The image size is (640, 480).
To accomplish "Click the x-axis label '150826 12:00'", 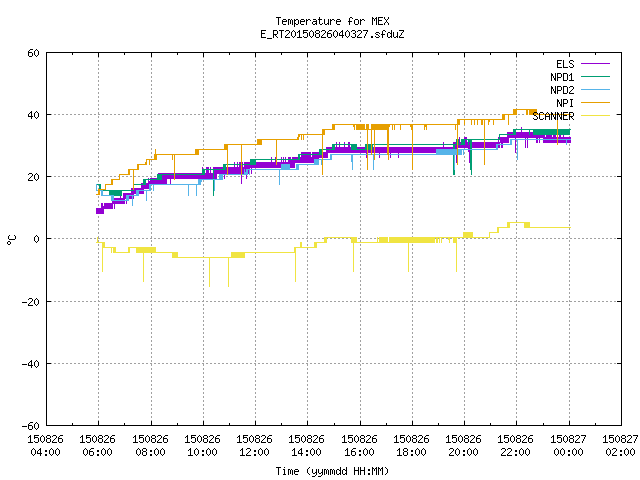I will [x=254, y=446].
